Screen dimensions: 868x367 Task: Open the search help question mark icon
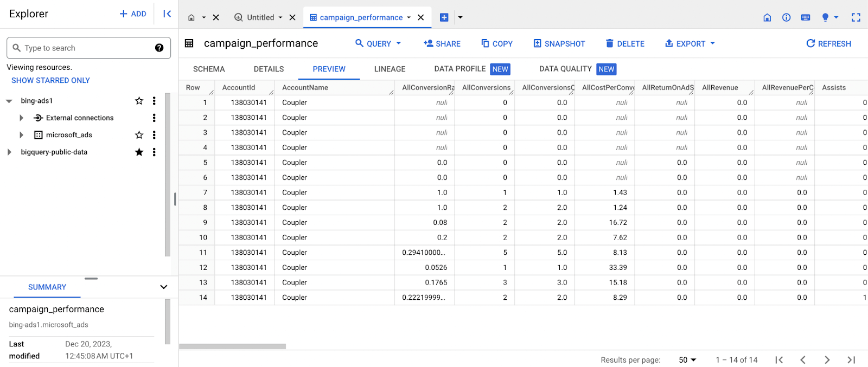(159, 48)
